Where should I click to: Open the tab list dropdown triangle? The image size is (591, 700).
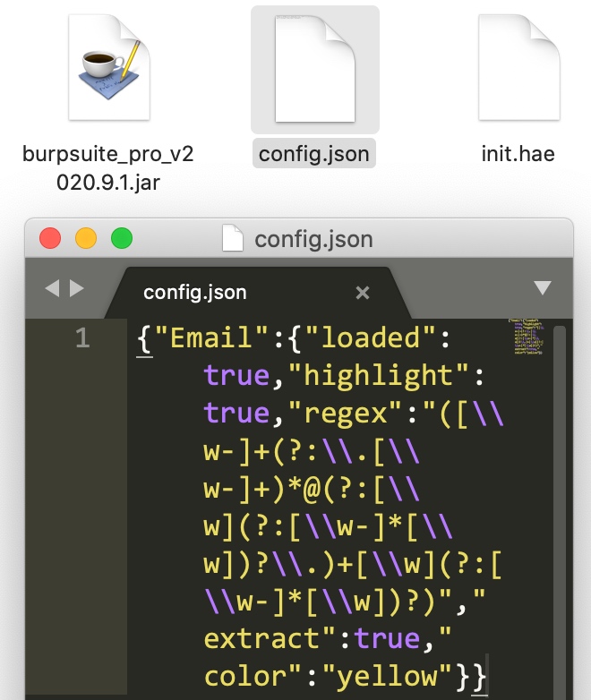pos(542,288)
